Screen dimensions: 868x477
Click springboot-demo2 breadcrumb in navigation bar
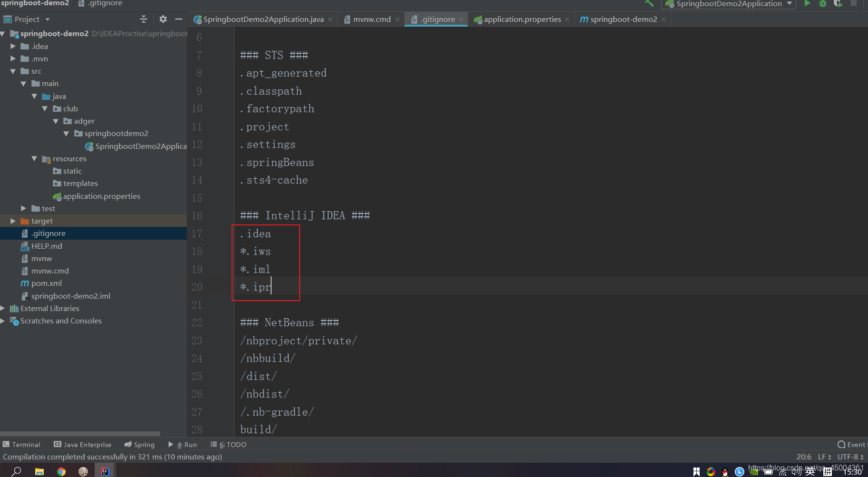click(x=35, y=3)
